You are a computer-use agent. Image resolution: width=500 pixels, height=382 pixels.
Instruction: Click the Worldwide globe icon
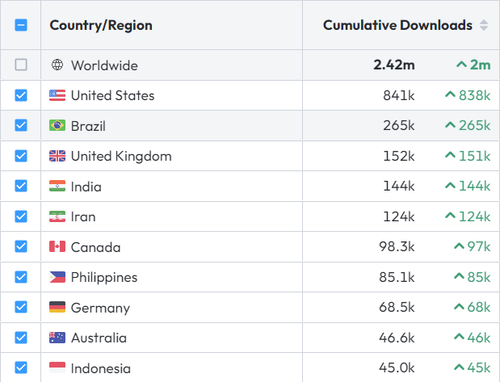[x=57, y=65]
